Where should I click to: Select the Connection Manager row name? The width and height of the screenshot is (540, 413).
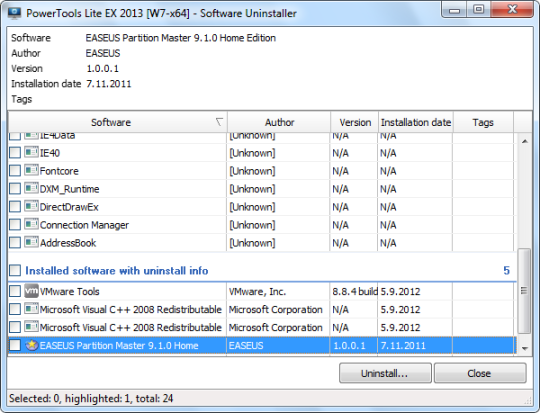(84, 225)
